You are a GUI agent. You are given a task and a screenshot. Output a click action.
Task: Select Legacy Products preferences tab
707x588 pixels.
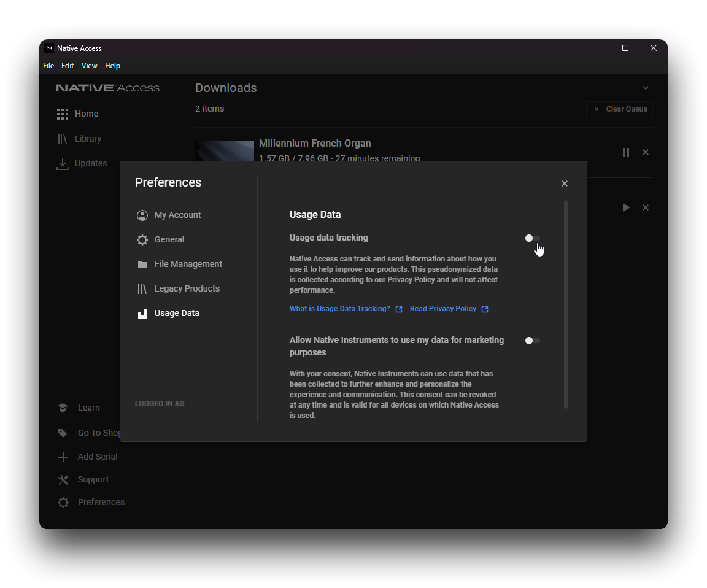pos(179,289)
